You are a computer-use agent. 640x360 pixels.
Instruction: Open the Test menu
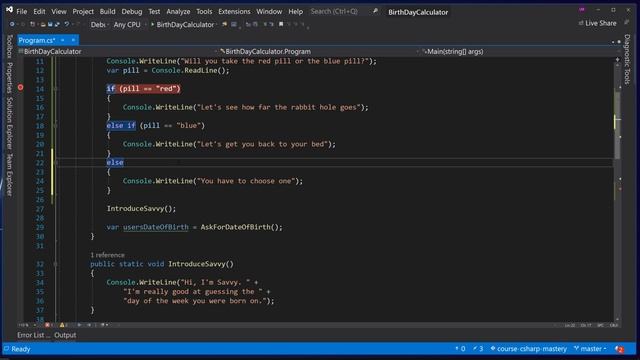click(154, 11)
